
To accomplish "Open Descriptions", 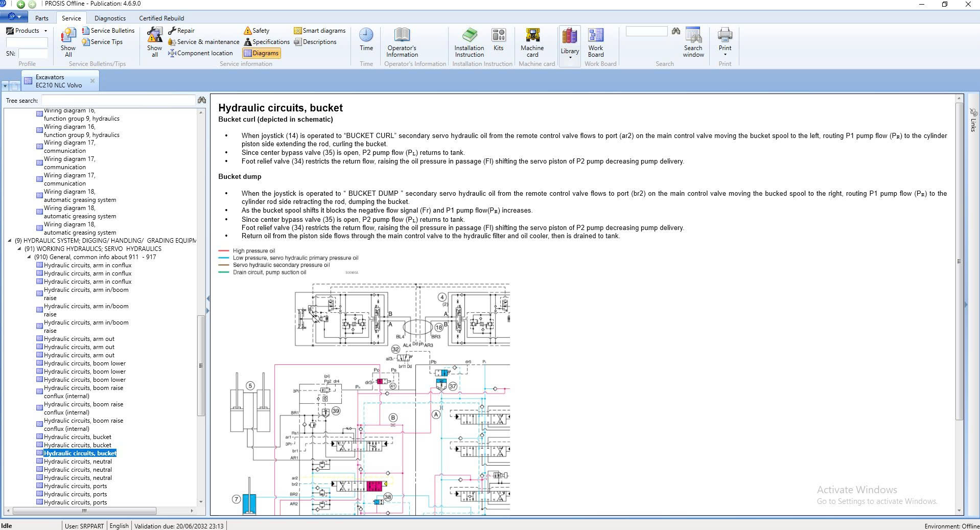I will pos(315,42).
